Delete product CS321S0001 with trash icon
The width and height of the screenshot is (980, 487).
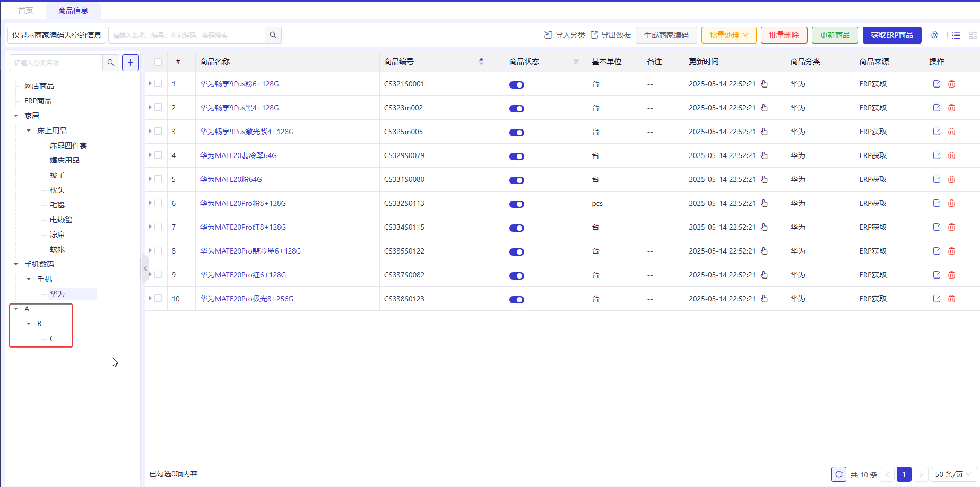click(x=952, y=84)
